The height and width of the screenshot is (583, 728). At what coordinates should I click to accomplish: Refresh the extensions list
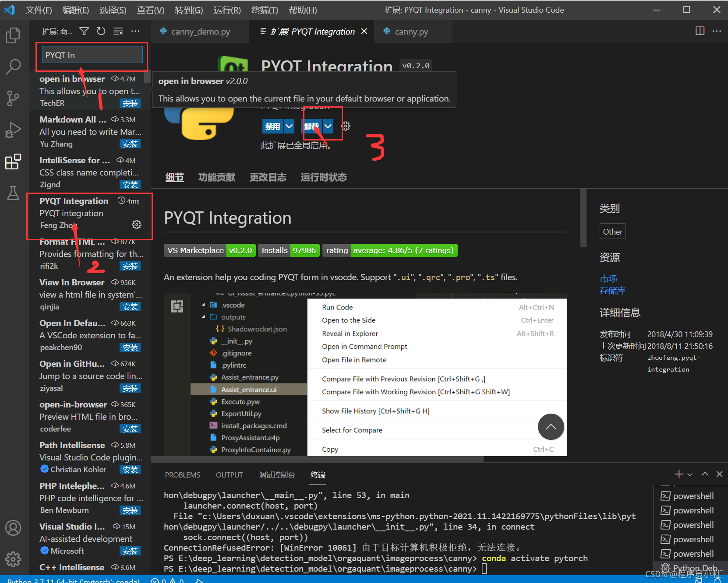pyautogui.click(x=101, y=31)
